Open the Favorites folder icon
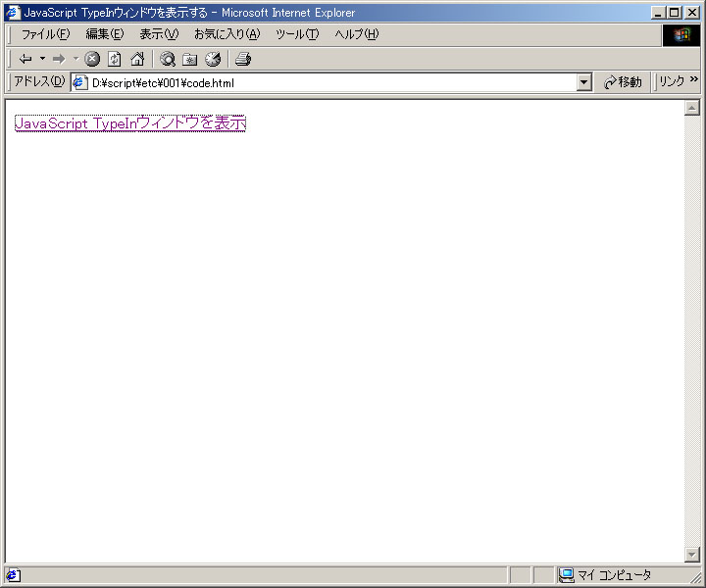Image resolution: width=706 pixels, height=588 pixels. click(190, 59)
